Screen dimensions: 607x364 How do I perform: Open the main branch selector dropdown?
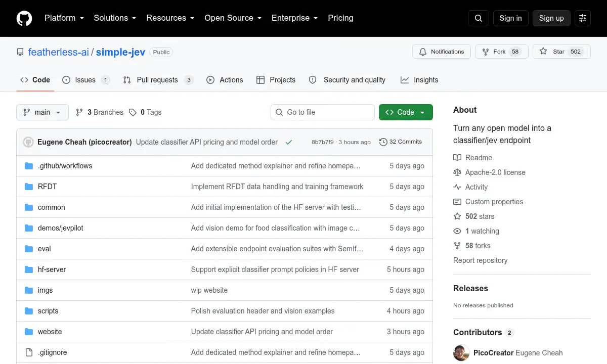[x=42, y=112]
